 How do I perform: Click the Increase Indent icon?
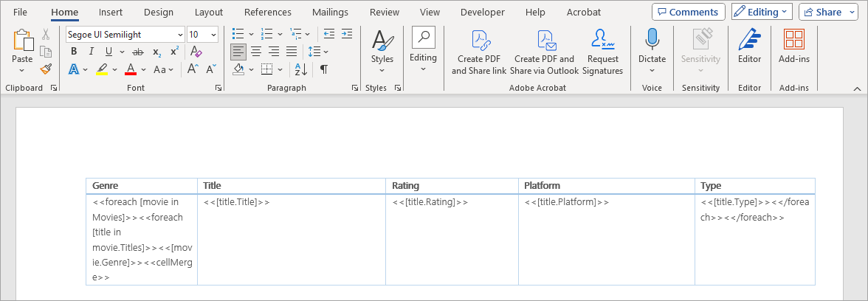point(347,34)
